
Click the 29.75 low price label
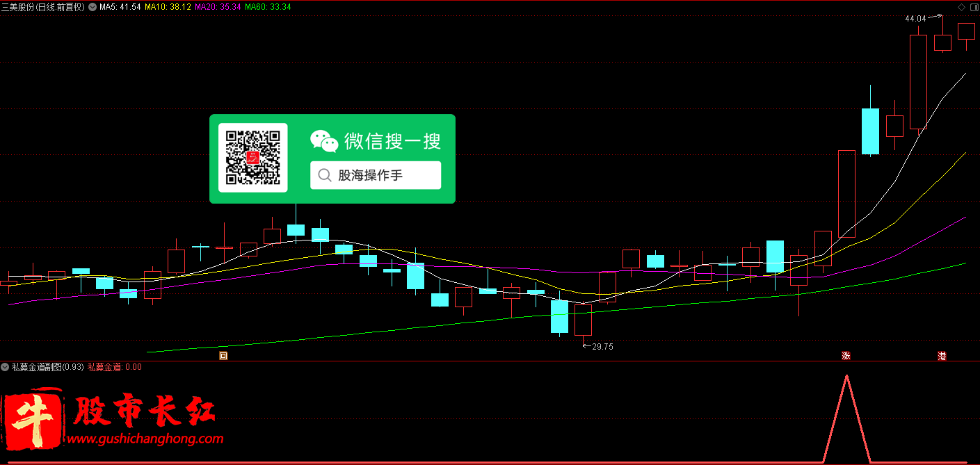coord(602,346)
